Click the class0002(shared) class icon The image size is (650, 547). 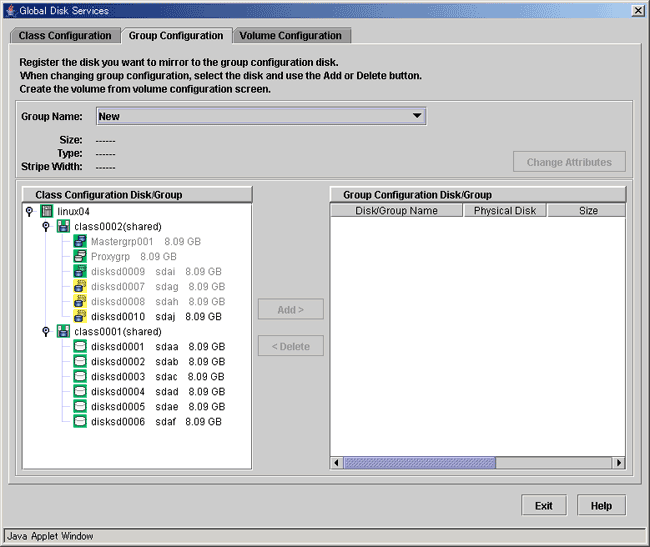pyautogui.click(x=63, y=227)
